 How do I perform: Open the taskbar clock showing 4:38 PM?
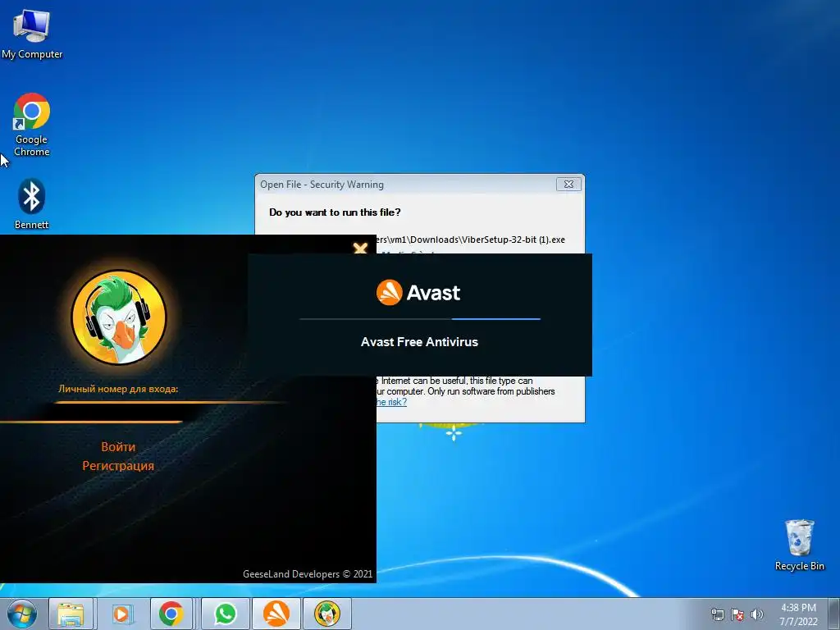coord(798,614)
